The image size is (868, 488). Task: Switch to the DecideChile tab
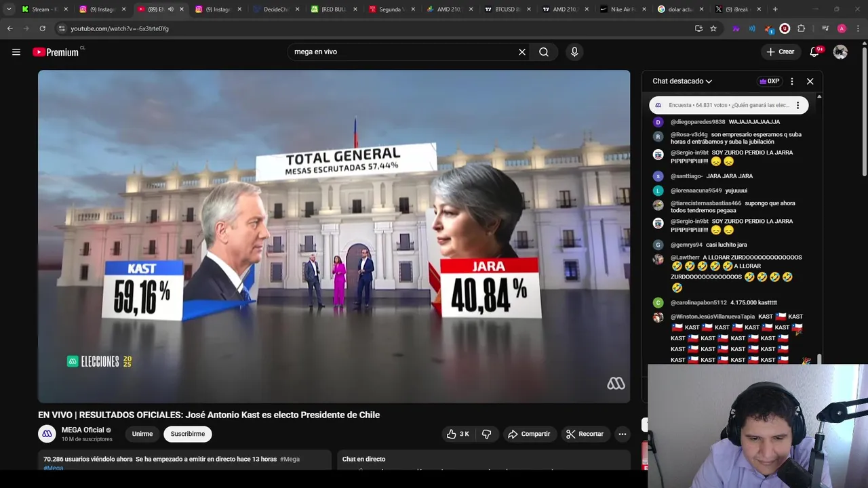[277, 9]
